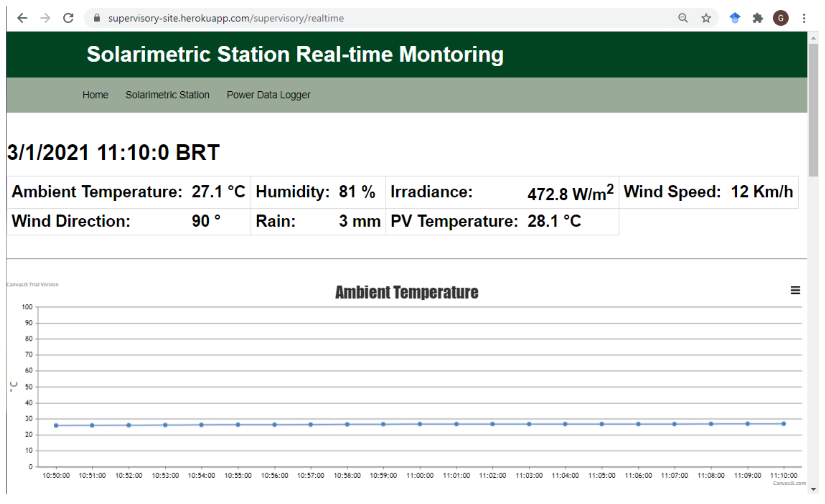Image resolution: width=825 pixels, height=504 pixels.
Task: Open the zoom magnifier icon in address bar
Action: click(683, 18)
